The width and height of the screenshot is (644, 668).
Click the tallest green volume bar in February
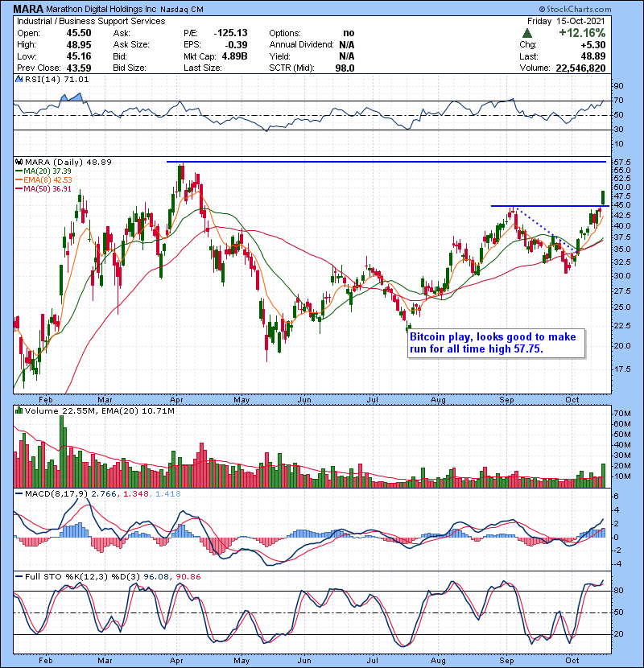coord(62,452)
